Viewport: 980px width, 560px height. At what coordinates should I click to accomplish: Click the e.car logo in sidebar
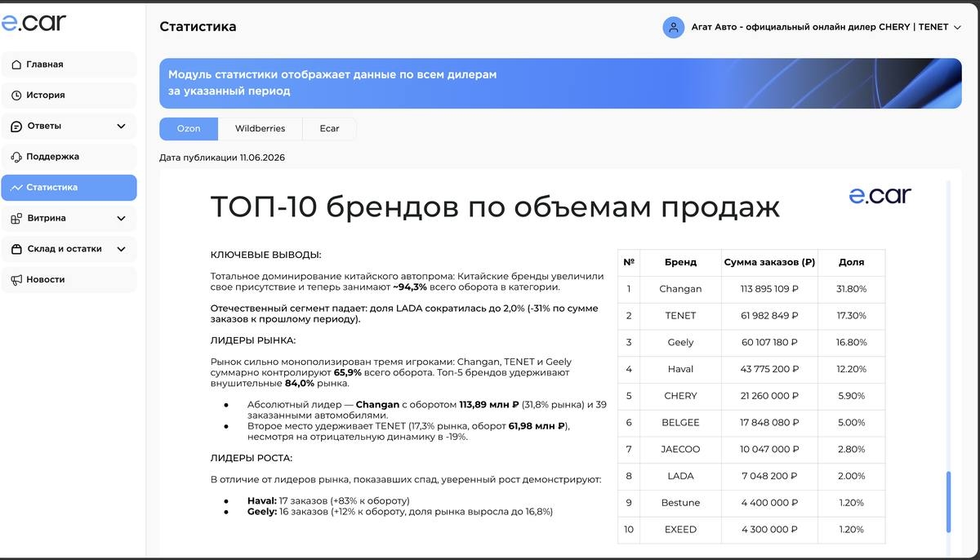point(33,23)
